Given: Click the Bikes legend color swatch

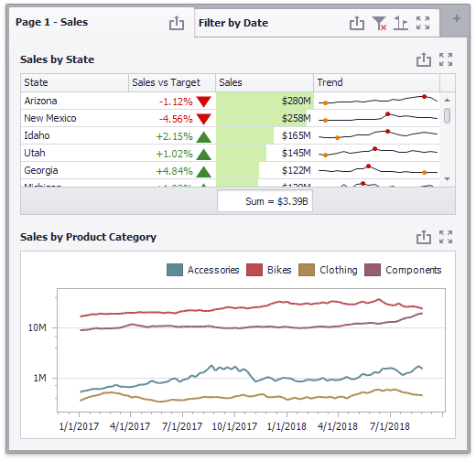Looking at the screenshot, I should click(254, 270).
